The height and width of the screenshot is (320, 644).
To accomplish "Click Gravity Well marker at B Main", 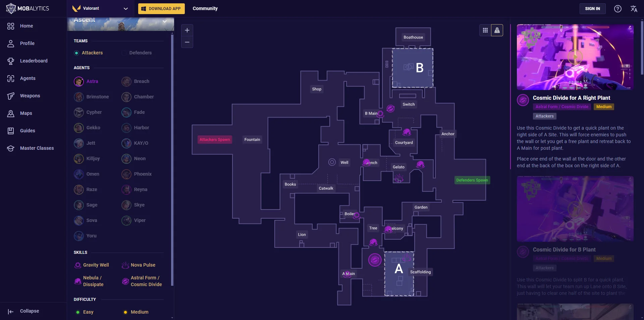I will 381,114.
